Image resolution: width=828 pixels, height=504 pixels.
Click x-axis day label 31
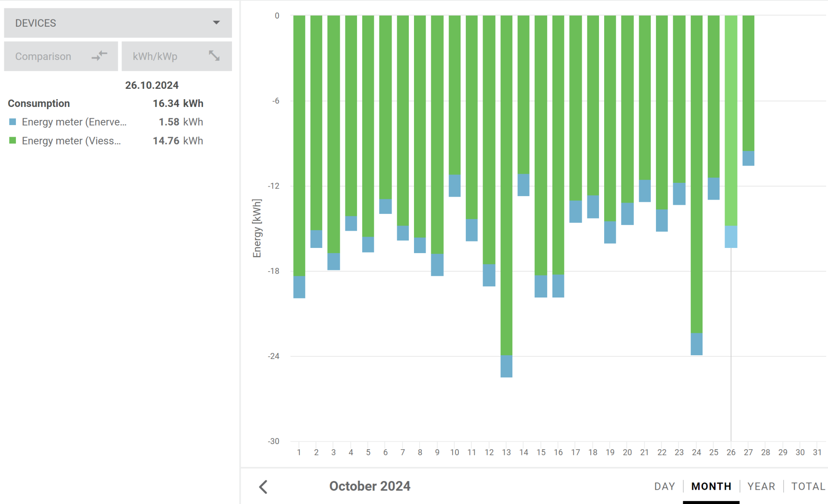(x=817, y=452)
